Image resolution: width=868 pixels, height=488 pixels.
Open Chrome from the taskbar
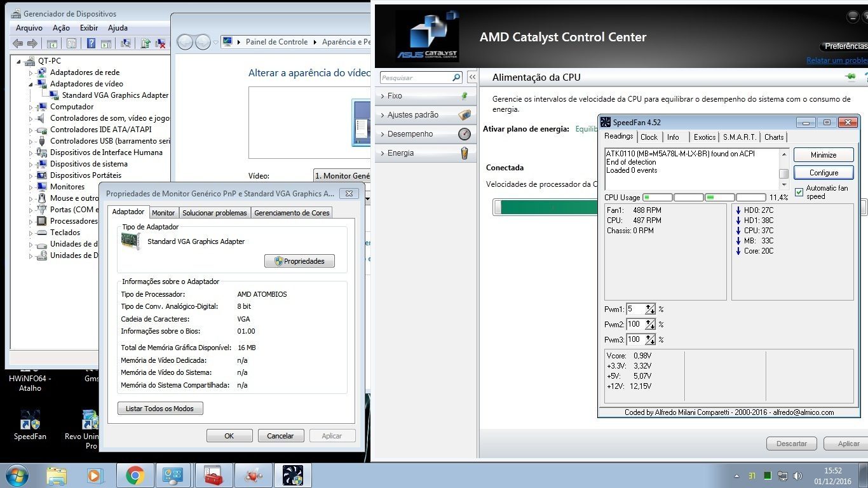point(135,475)
